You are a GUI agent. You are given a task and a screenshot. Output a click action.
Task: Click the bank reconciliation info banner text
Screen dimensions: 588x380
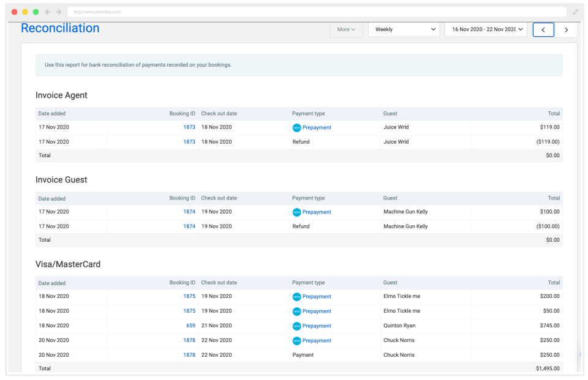coord(138,65)
